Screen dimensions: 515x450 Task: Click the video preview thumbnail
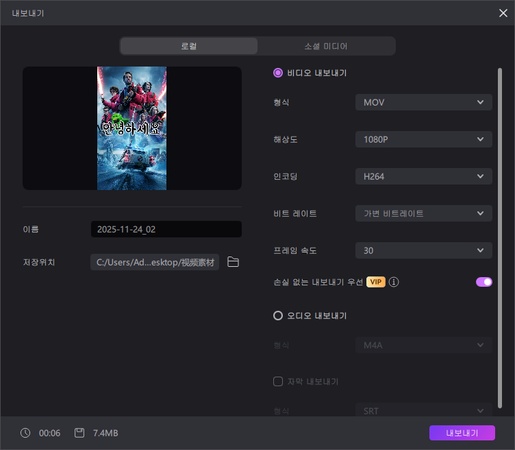(132, 128)
